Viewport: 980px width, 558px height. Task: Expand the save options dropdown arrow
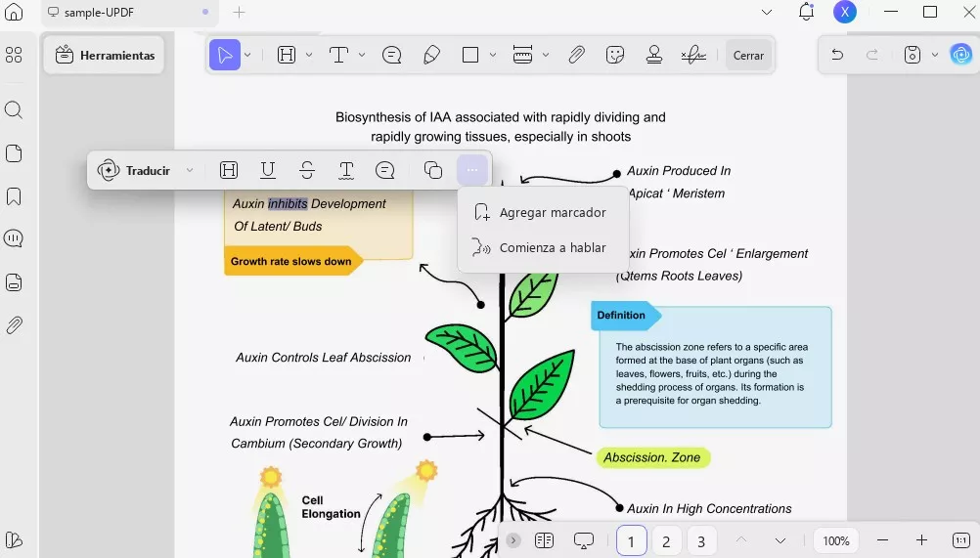click(x=935, y=55)
